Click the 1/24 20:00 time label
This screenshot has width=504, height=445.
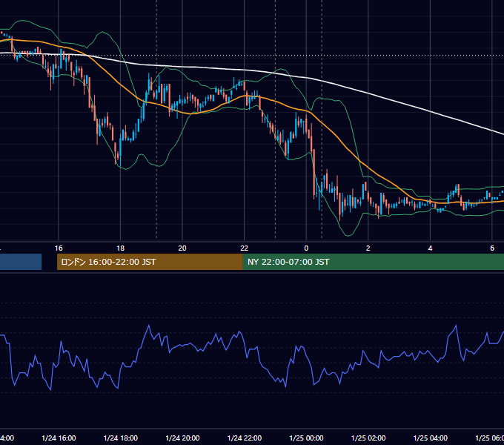(x=182, y=438)
